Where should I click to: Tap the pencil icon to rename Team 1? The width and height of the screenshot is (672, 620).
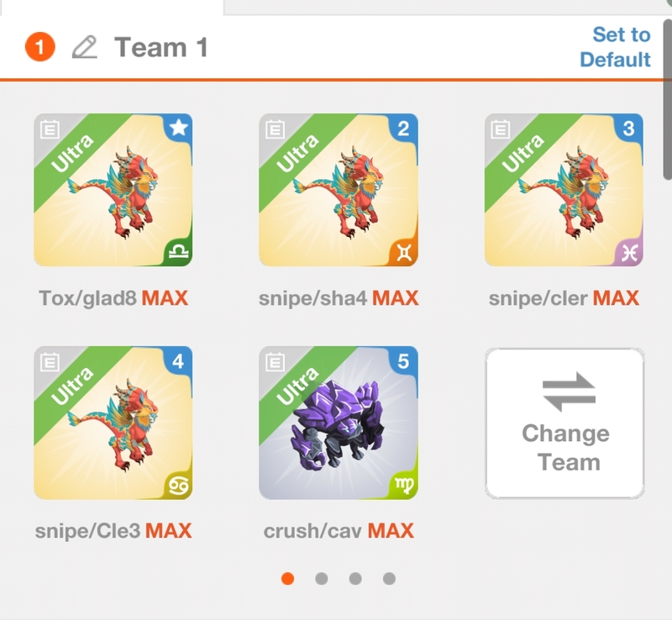point(85,47)
